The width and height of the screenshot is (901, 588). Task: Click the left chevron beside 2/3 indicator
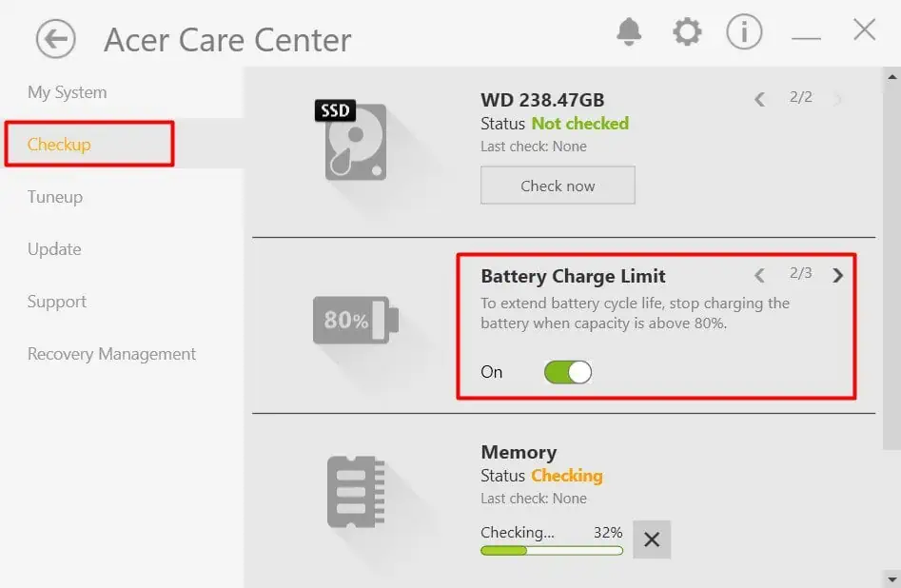point(760,275)
